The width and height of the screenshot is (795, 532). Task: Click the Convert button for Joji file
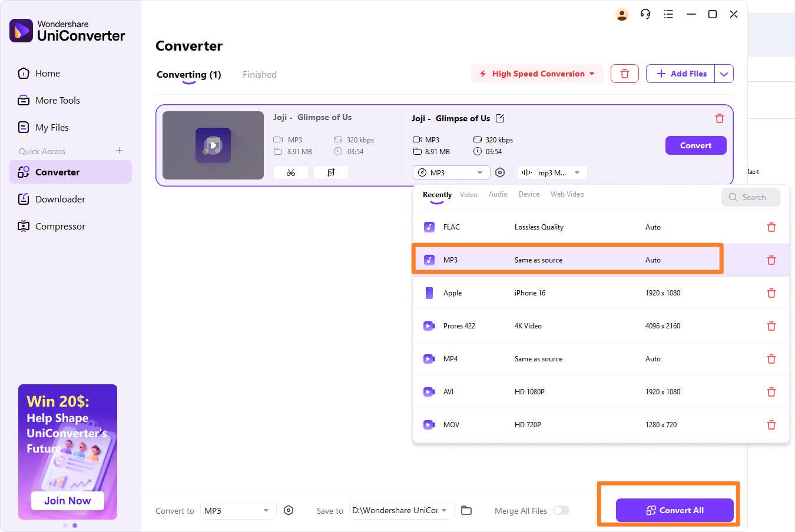click(695, 145)
